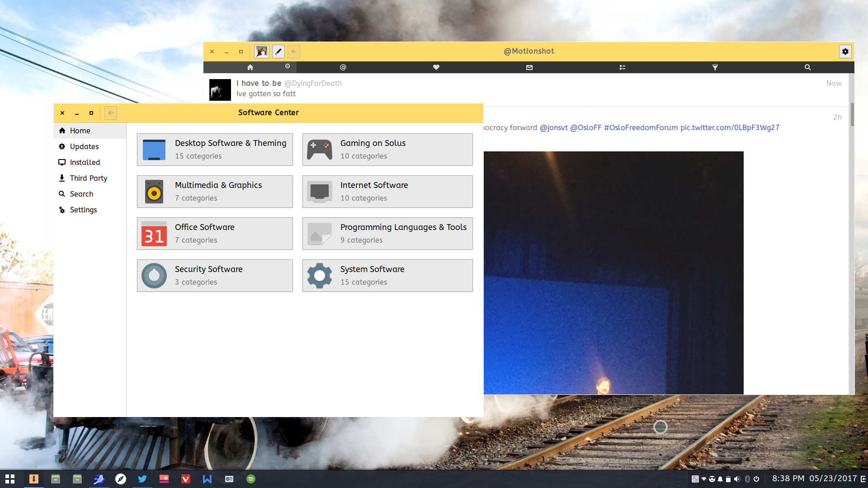Open the Updates section in sidebar
This screenshot has width=868, height=488.
pyautogui.click(x=84, y=146)
